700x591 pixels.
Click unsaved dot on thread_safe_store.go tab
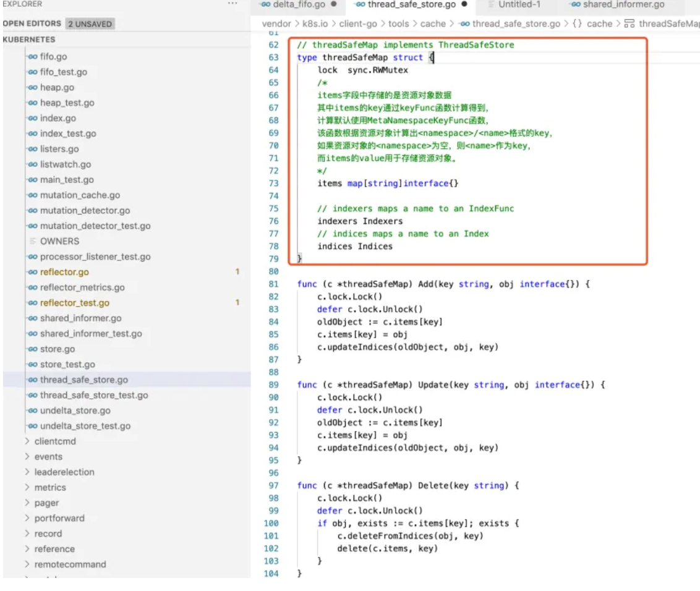[464, 4]
